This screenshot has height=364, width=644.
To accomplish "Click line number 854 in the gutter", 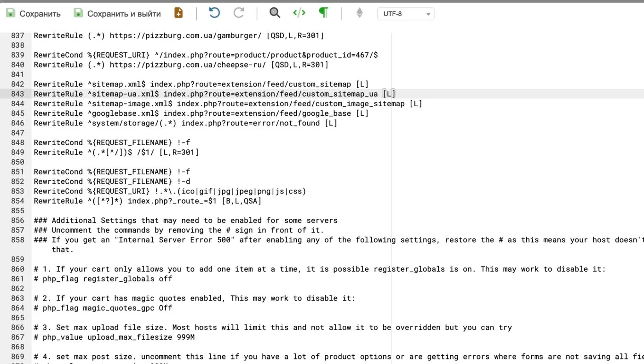I will click(17, 201).
